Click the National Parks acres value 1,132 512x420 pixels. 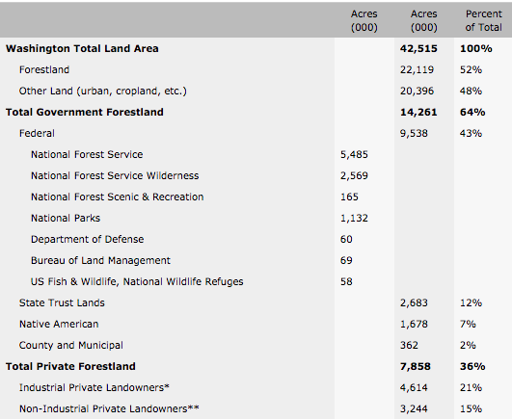354,218
